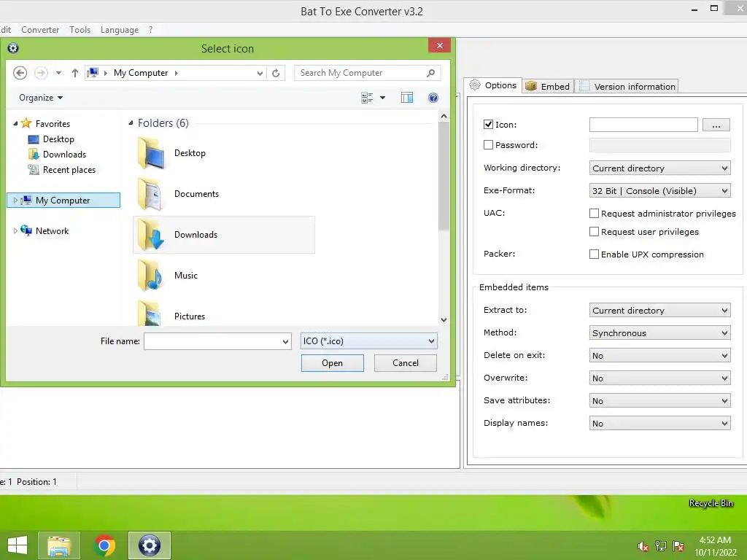The height and width of the screenshot is (560, 747).
Task: Click the file list scroll up arrow
Action: pyautogui.click(x=444, y=116)
